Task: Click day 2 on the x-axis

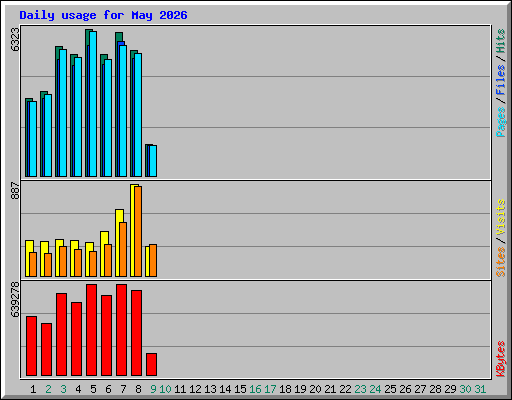Action: point(48,389)
